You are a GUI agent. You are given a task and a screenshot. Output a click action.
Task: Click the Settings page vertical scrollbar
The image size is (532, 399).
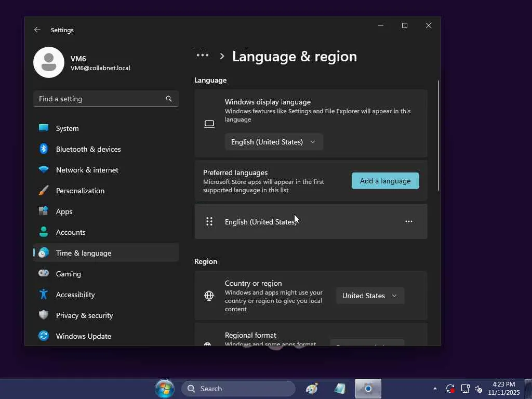pos(438,136)
